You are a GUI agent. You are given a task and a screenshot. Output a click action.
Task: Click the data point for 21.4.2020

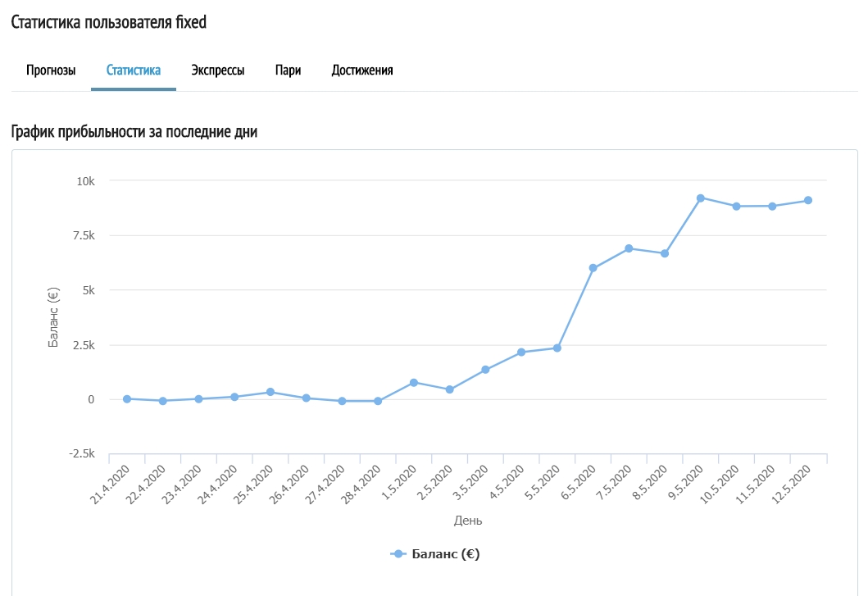(x=127, y=398)
